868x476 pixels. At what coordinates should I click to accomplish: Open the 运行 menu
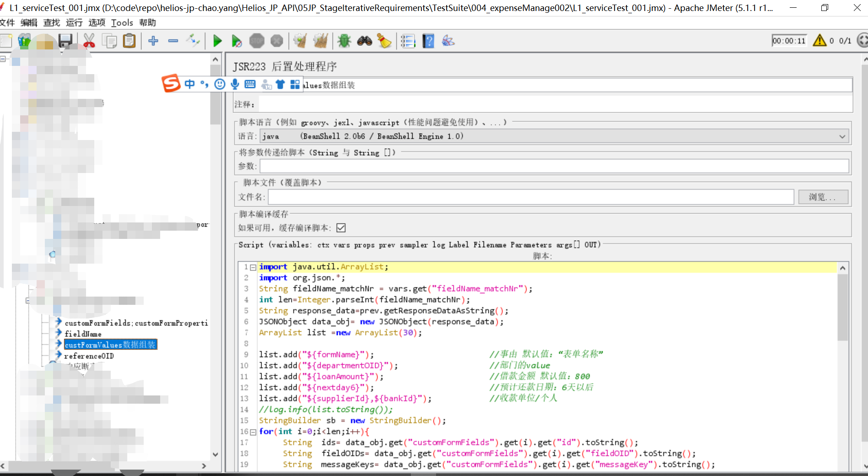tap(74, 22)
